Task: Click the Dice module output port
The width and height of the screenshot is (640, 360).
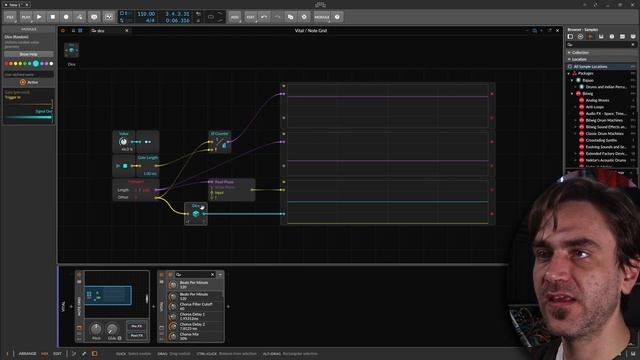Action: (204, 214)
